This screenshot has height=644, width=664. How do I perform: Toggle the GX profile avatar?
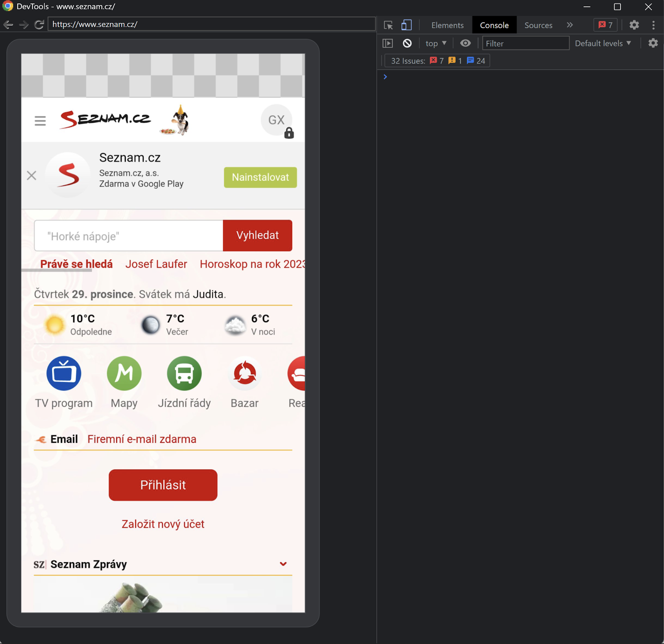(276, 120)
